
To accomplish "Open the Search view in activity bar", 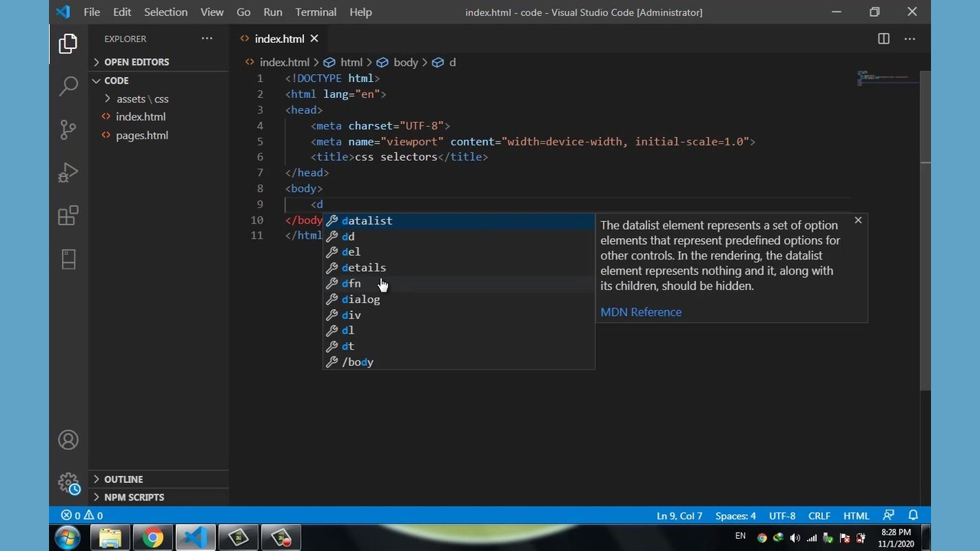I will (68, 86).
